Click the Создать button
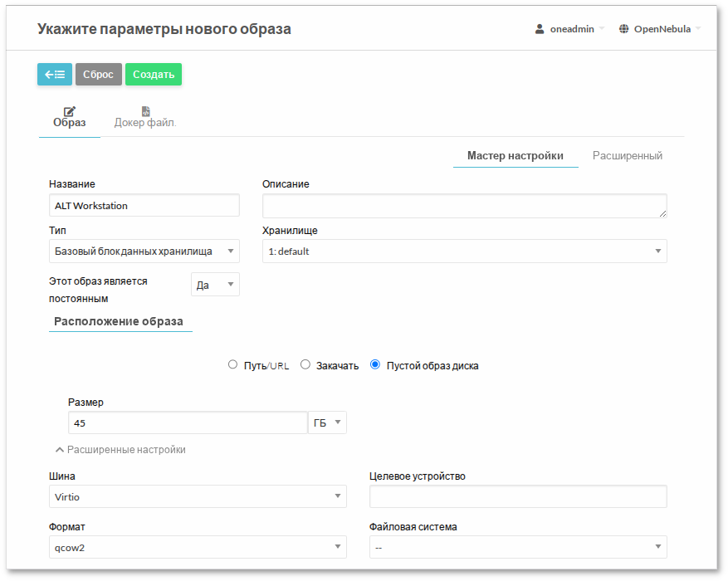This screenshot has height=581, width=728. tap(153, 74)
